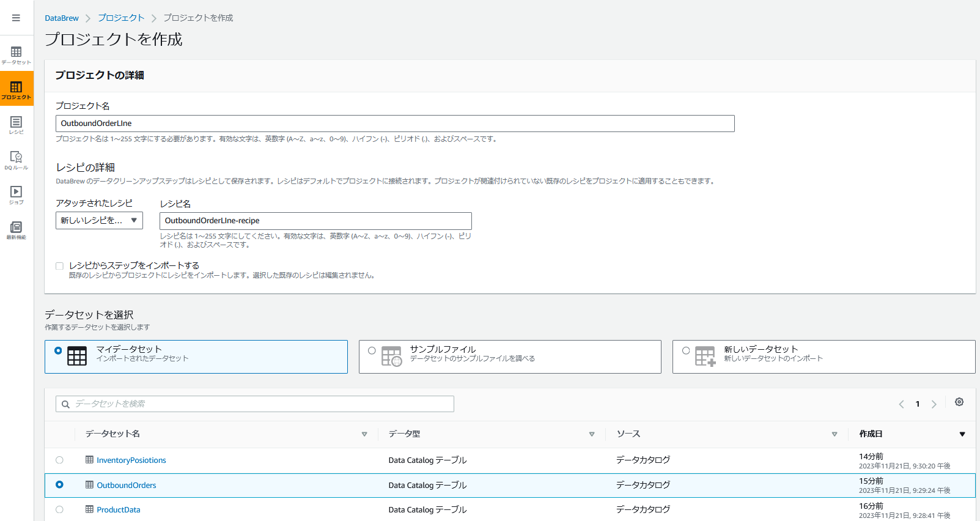Click 'データカタログ' source in the OutboundOrders row
Image resolution: width=980 pixels, height=521 pixels.
pos(643,485)
